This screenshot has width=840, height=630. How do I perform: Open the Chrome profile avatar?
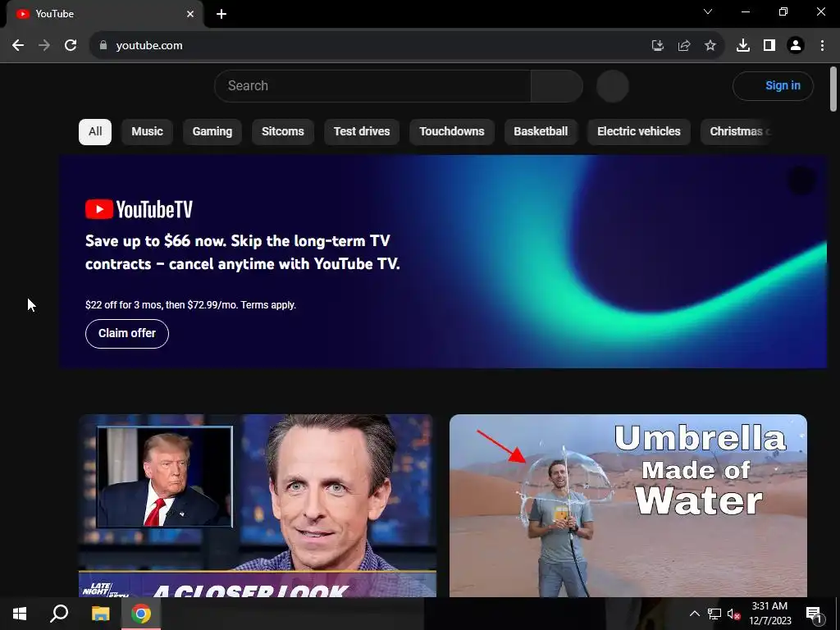tap(796, 46)
